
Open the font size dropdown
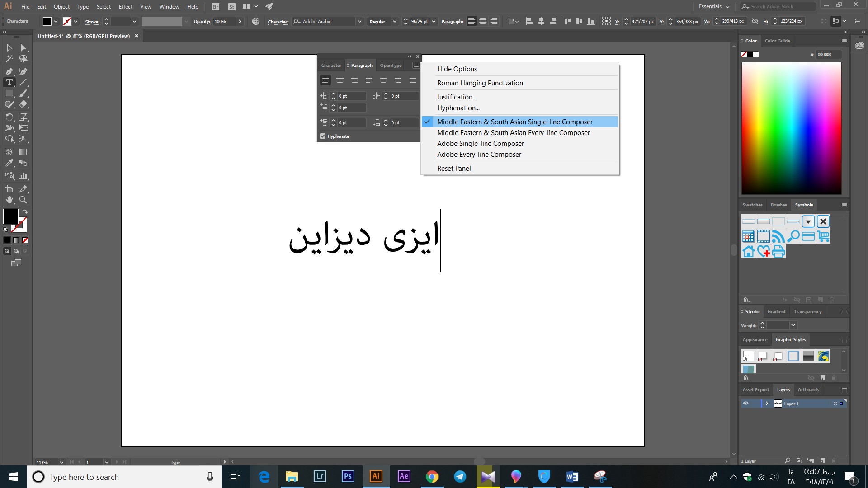click(x=434, y=22)
